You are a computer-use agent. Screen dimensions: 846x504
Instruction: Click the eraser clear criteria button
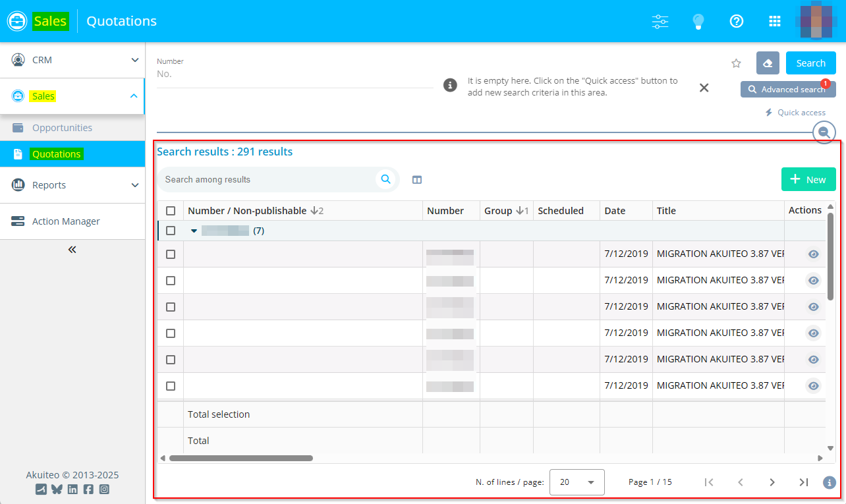coord(768,63)
